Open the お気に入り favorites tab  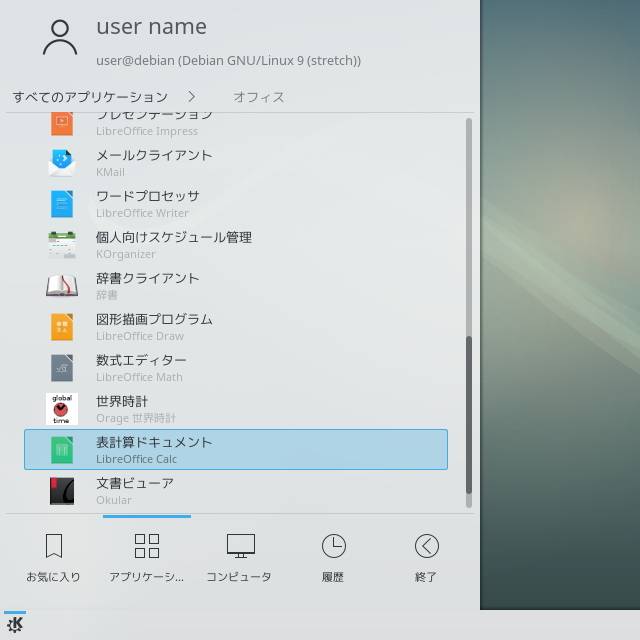pos(53,557)
